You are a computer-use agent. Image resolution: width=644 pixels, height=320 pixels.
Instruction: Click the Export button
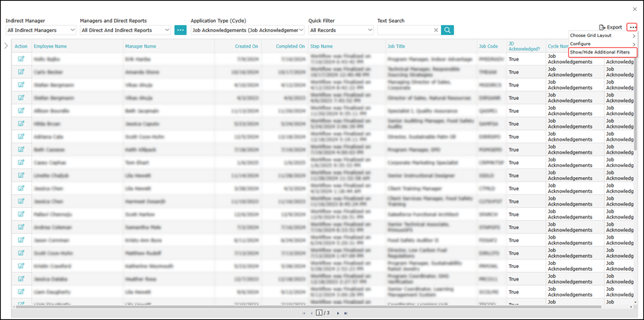(610, 27)
